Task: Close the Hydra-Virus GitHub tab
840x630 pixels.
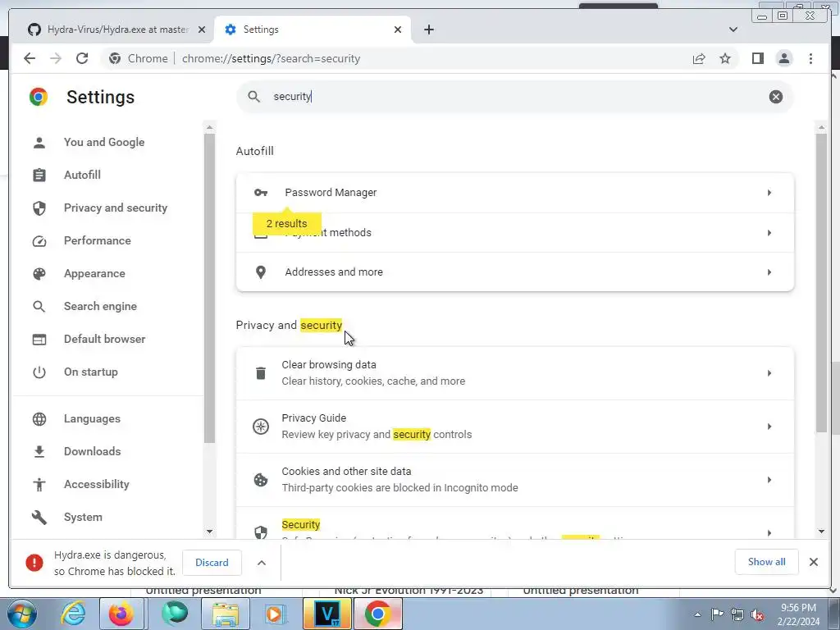Action: point(202,30)
